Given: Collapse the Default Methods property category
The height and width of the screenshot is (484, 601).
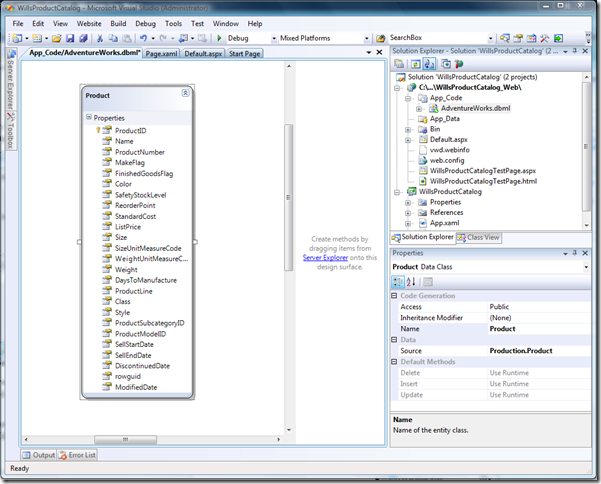Looking at the screenshot, I should click(394, 361).
